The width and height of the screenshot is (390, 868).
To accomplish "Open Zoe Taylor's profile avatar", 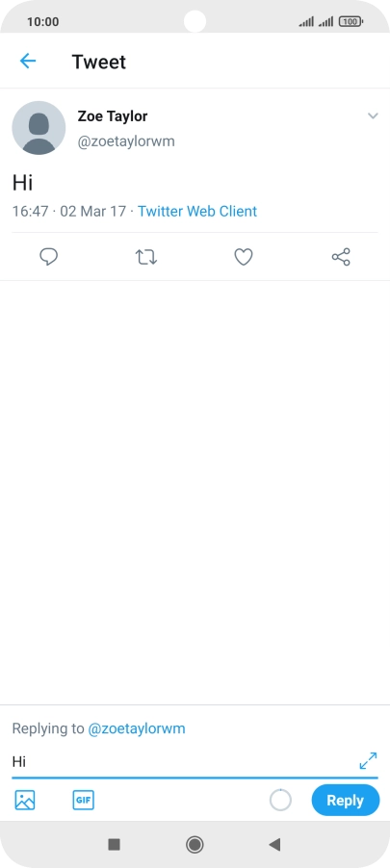I will 39,128.
